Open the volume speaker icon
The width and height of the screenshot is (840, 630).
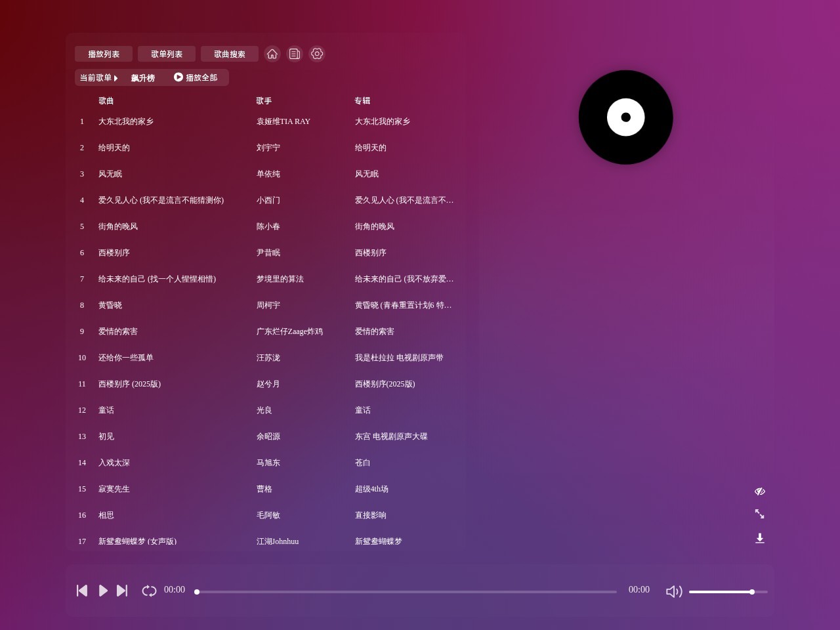pyautogui.click(x=674, y=591)
